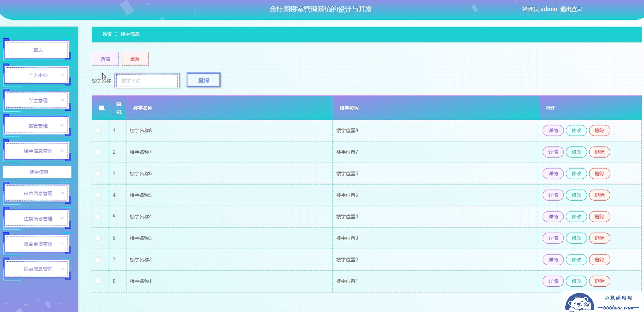This screenshot has width=644, height=312.
Task: Expand the 退宿信息管理 menu chevron
Action: click(x=62, y=269)
